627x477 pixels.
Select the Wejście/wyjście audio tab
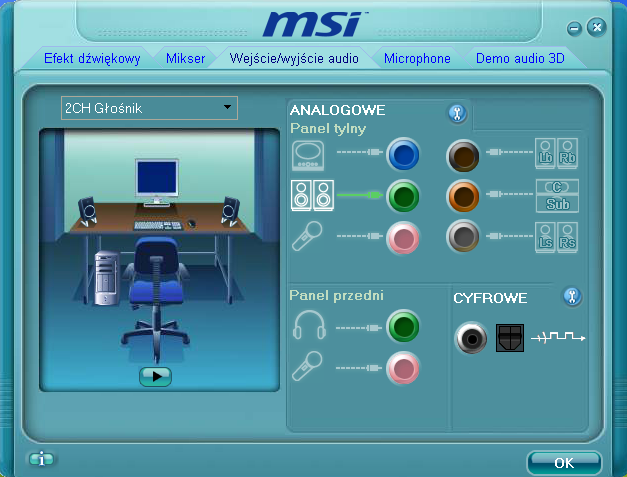click(294, 59)
